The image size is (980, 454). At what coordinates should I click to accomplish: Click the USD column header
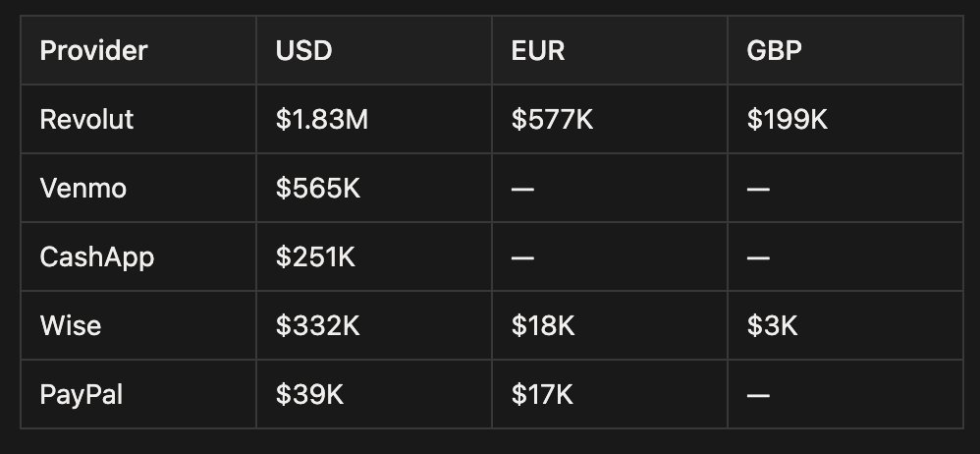[303, 50]
